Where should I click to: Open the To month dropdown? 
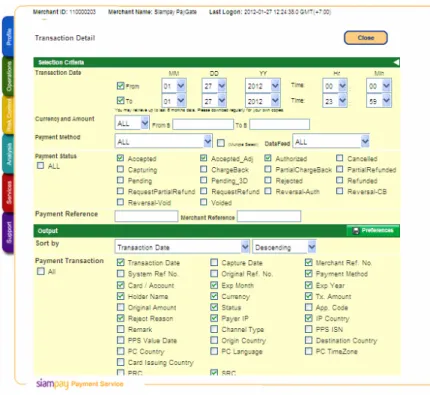pos(174,101)
